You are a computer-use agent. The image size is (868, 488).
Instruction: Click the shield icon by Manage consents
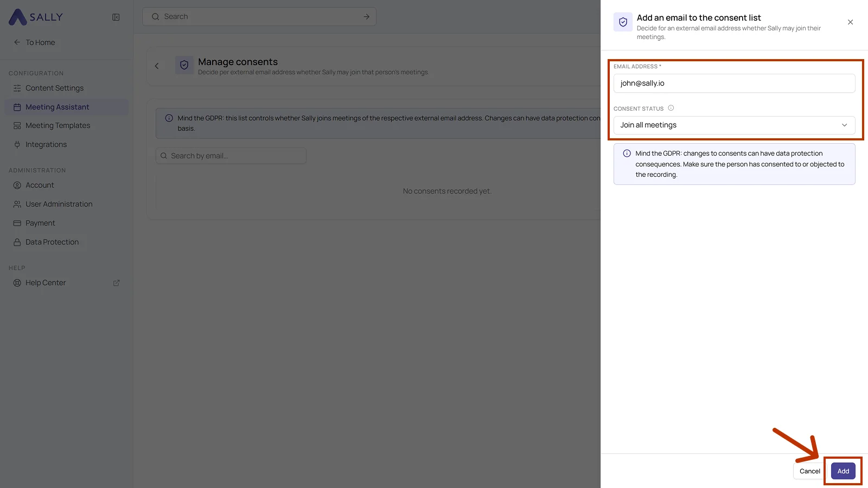point(184,65)
